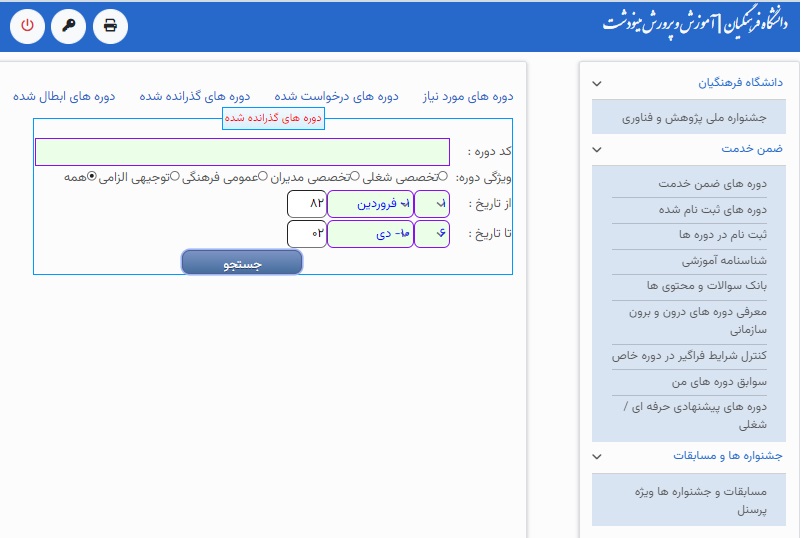Click the header title دانشگاه فرهنگیان آموزش و پرورش
This screenshot has height=538, width=806.
pos(695,24)
